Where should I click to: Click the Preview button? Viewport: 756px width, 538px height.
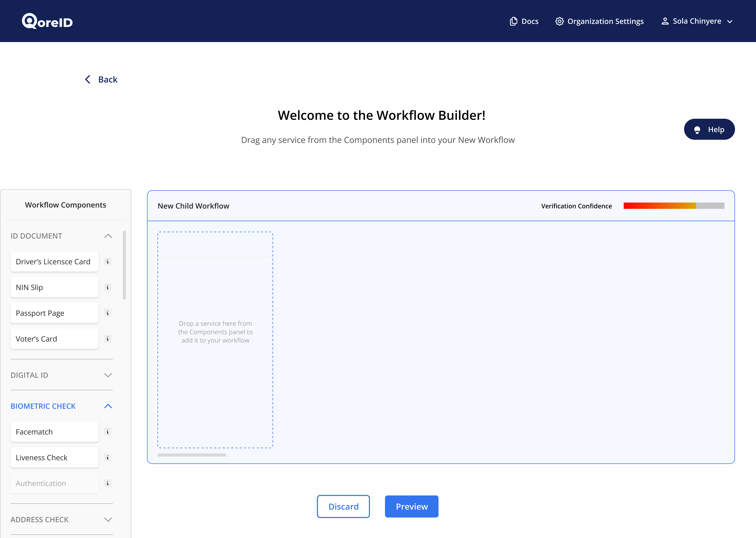point(411,506)
